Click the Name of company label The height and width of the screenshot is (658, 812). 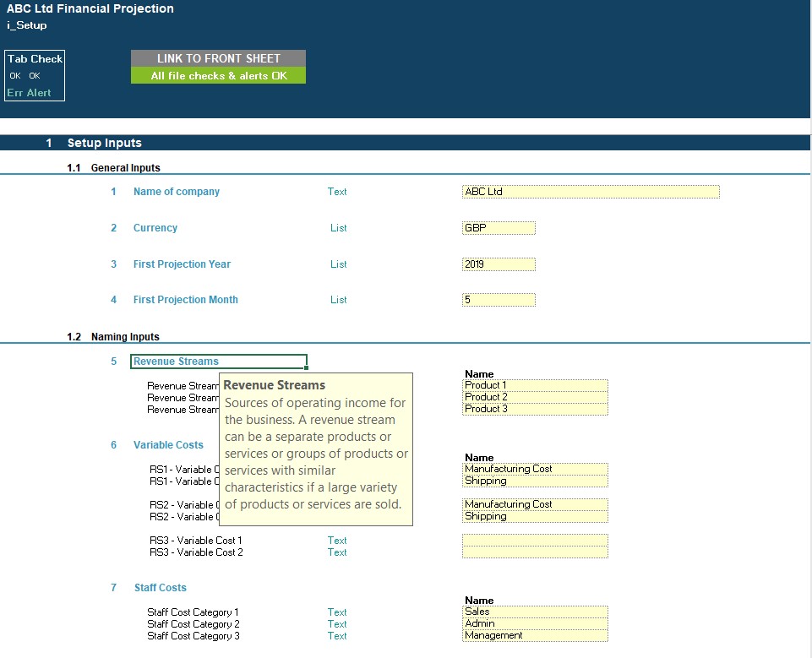(x=177, y=192)
